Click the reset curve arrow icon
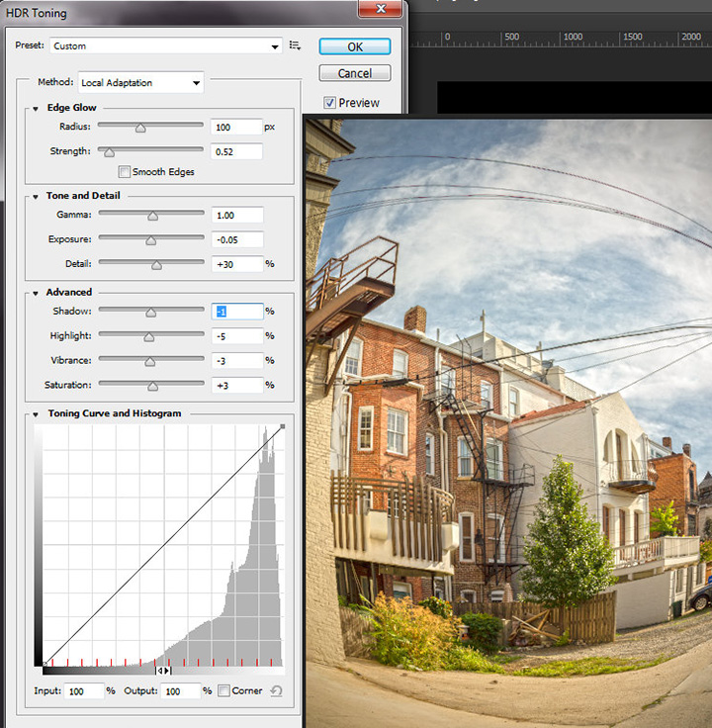Image resolution: width=712 pixels, height=728 pixels. [x=276, y=690]
